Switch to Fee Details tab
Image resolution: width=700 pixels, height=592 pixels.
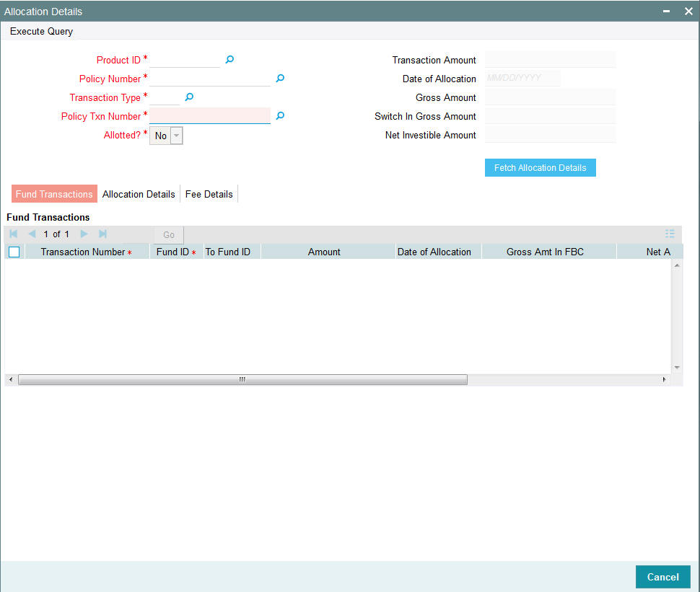click(209, 194)
